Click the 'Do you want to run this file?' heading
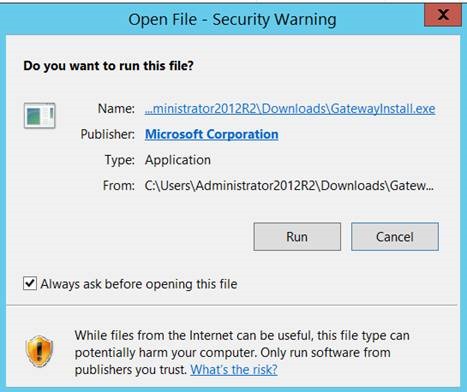Screen dimensions: 467x392 tap(108, 66)
